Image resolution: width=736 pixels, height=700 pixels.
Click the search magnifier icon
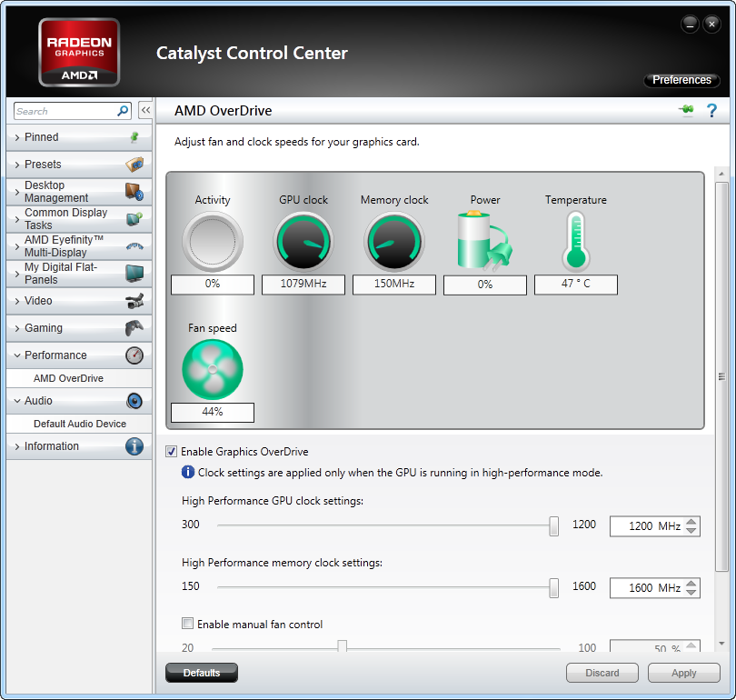coord(123,111)
